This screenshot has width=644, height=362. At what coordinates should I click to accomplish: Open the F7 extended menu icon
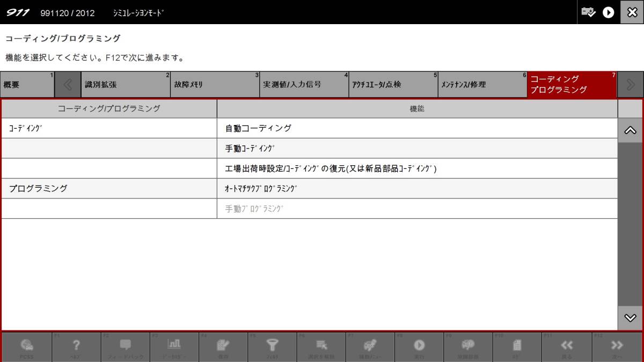click(370, 346)
